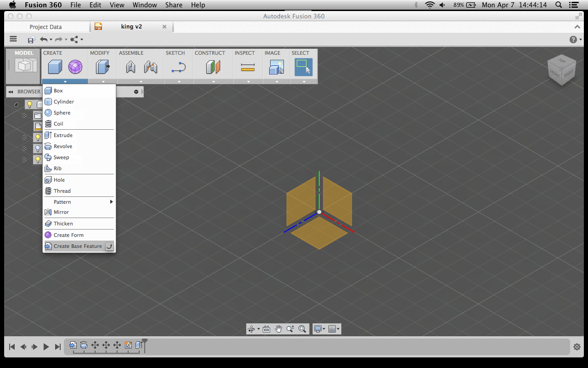
Task: Choose Create Base Feature menu entry
Action: tap(79, 246)
